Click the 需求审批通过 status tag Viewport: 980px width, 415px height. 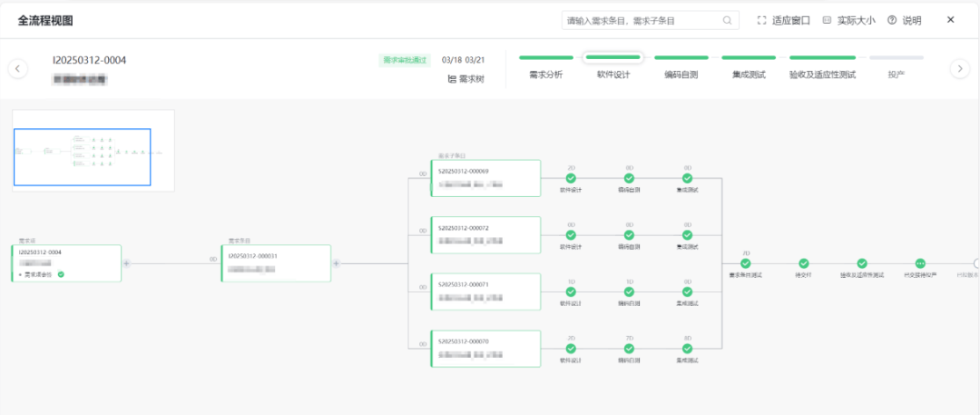pyautogui.click(x=405, y=60)
